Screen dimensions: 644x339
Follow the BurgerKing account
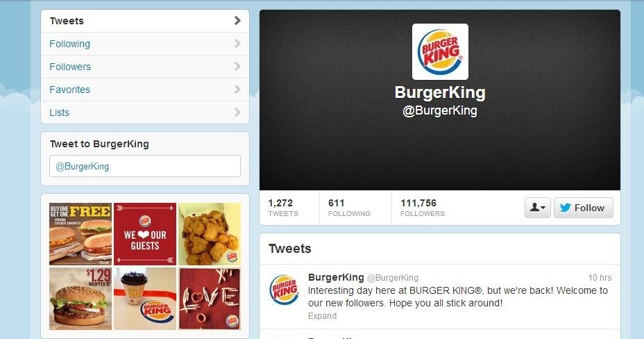tap(583, 208)
